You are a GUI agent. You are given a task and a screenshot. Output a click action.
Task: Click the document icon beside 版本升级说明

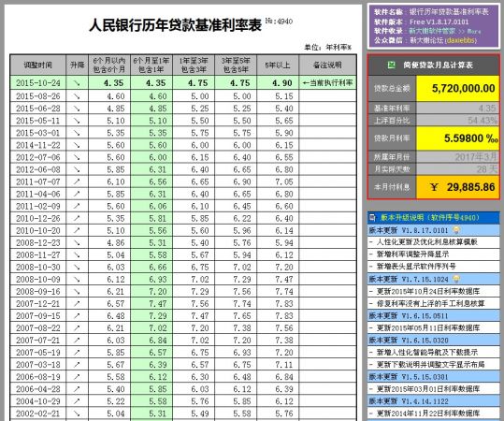372,218
